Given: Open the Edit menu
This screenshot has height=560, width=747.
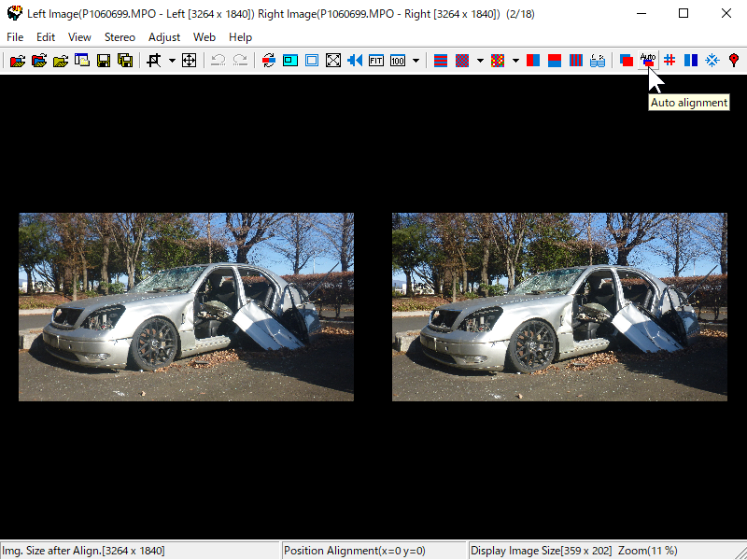Looking at the screenshot, I should point(46,37).
